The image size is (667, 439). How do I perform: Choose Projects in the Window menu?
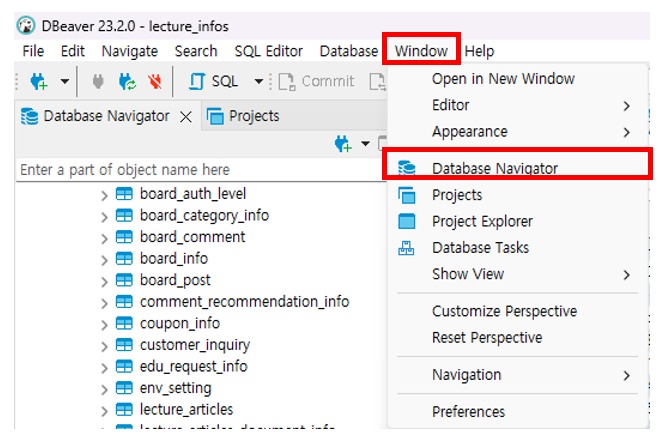[x=518, y=195]
